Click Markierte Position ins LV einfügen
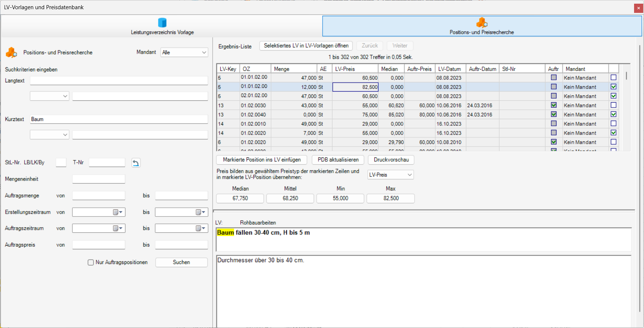Screen dimensions: 644x328 [x=262, y=160]
